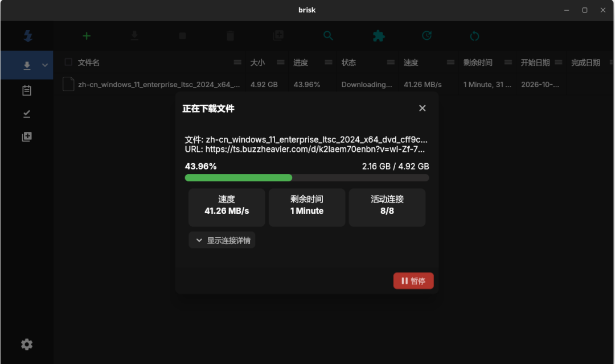Click the Brisk lightning logo icon
Screen dimensions: 615x364
(x=28, y=36)
